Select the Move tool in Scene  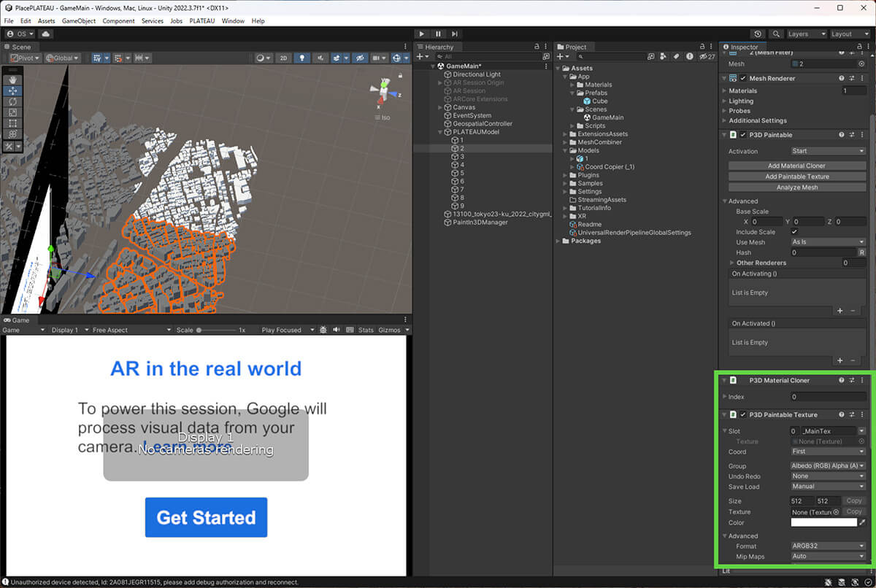(12, 91)
